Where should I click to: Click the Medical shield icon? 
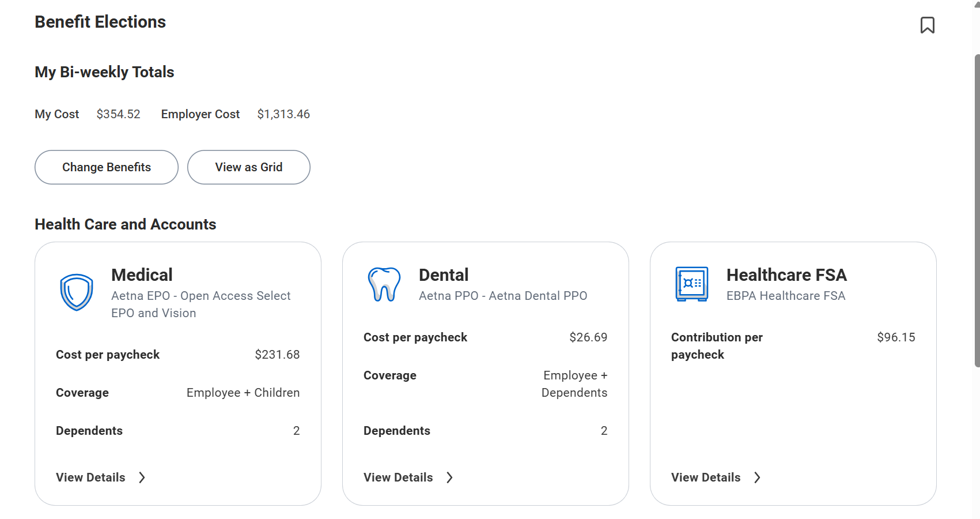tap(77, 292)
